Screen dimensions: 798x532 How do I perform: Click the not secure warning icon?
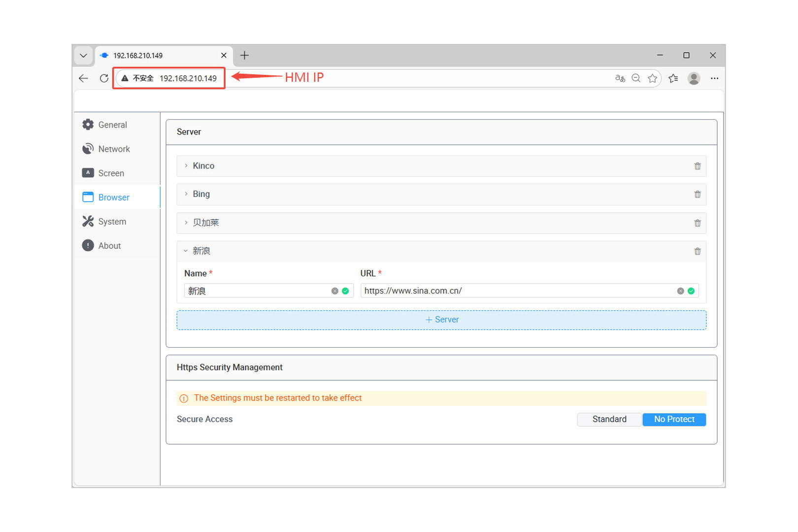pyautogui.click(x=125, y=78)
